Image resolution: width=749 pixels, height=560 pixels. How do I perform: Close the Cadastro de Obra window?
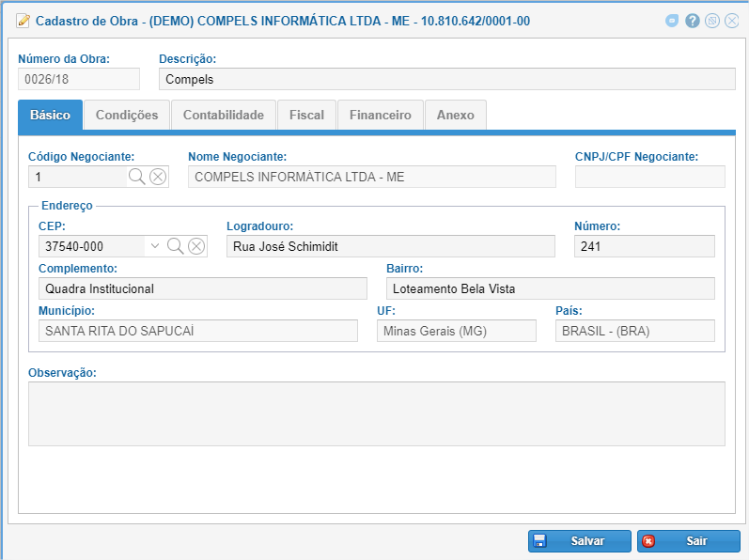[x=732, y=21]
